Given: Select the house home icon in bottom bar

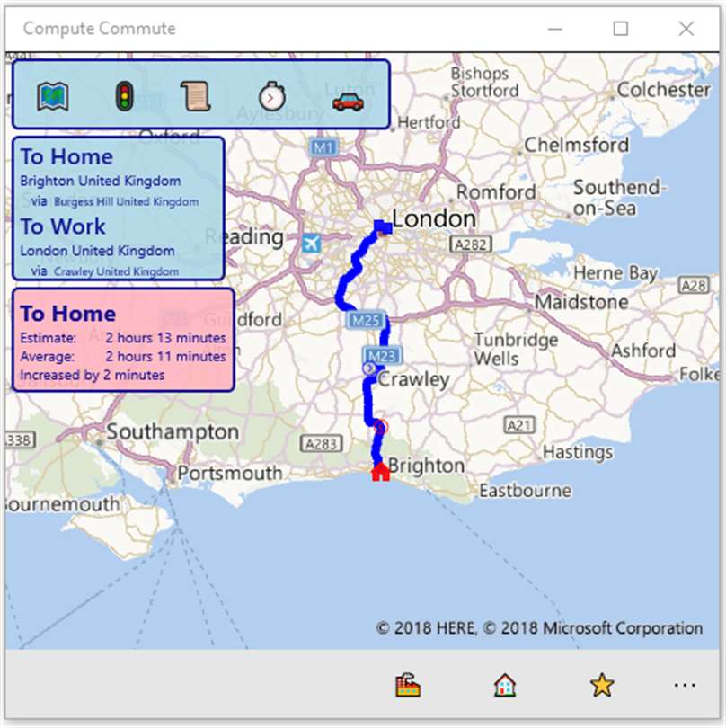Looking at the screenshot, I should pyautogui.click(x=505, y=685).
